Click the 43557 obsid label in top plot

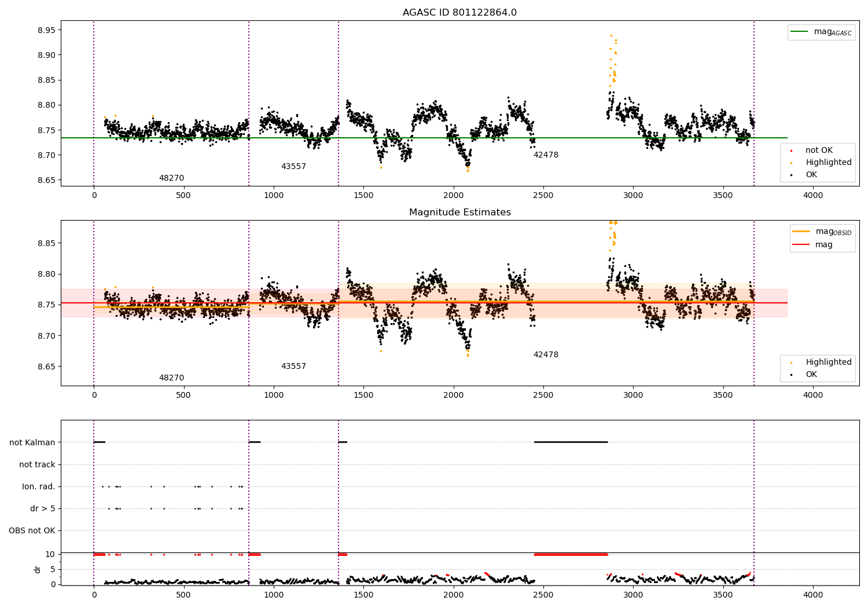[x=293, y=167]
